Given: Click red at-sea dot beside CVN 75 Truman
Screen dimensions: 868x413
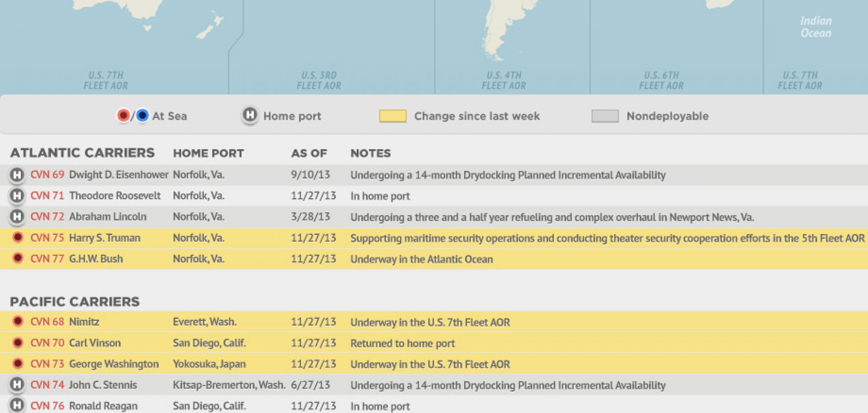Looking at the screenshot, I should pyautogui.click(x=18, y=237).
